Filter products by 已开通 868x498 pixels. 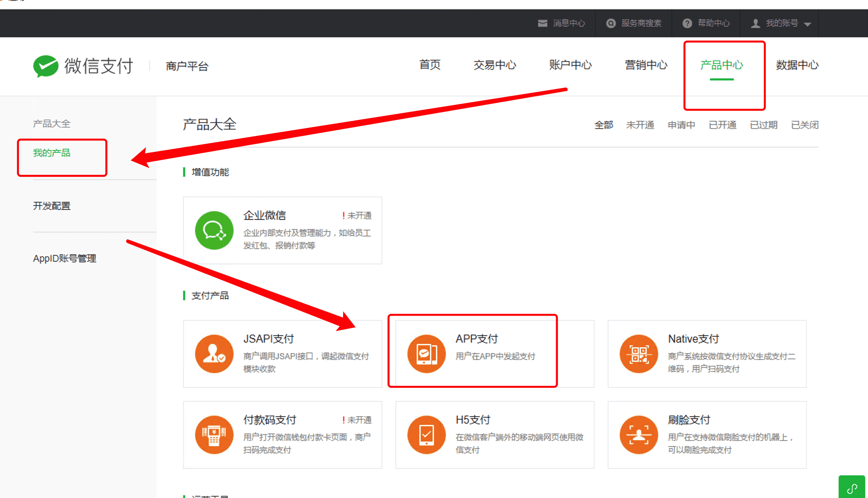coord(722,125)
